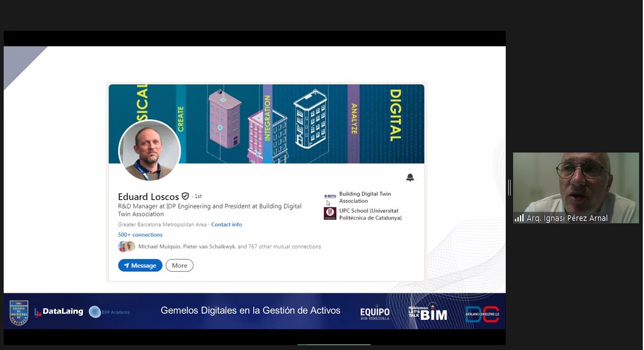644x350 pixels.
Task: Click the Arq. Ignasi Pérez Arnal name label
Action: point(567,218)
